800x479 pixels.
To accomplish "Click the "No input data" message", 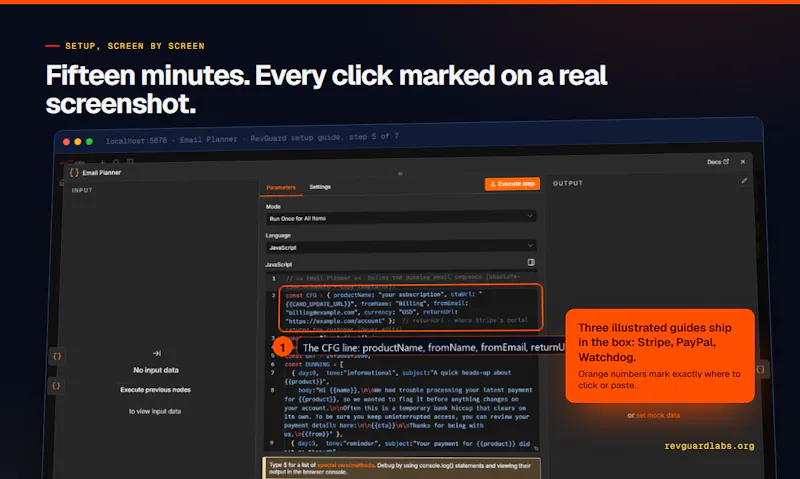I will 156,370.
